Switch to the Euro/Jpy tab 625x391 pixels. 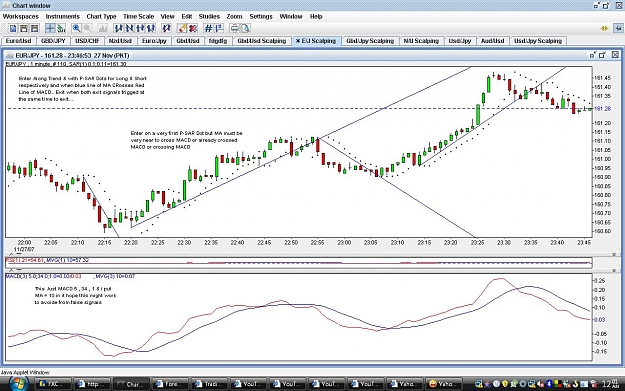point(154,41)
